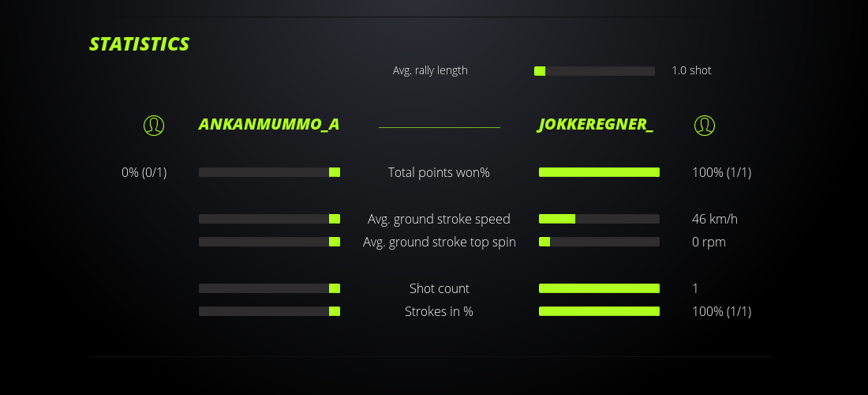Click the Avg. ground stroke speed label
This screenshot has width=868, height=395.
439,219
